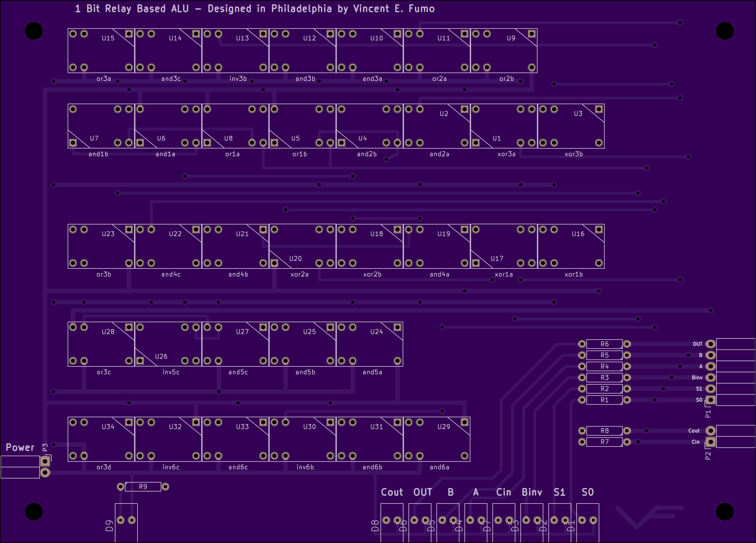Select the U20 relay designator
This screenshot has width=756, height=543.
tap(296, 259)
